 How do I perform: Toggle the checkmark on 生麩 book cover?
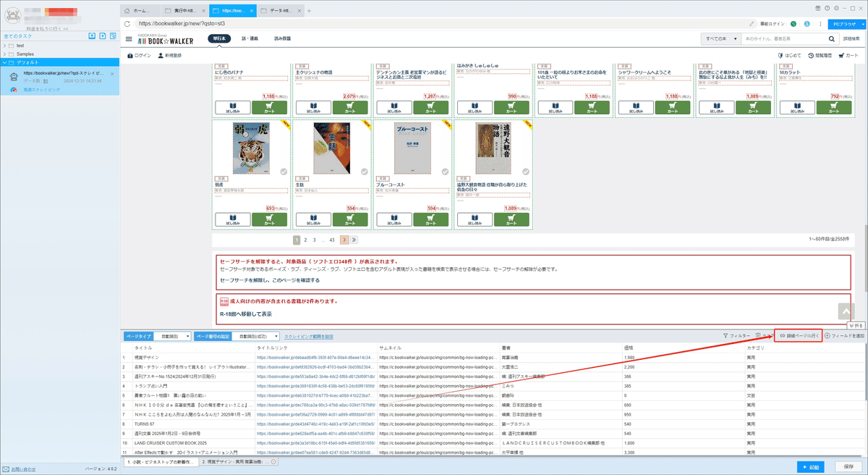pyautogui.click(x=365, y=172)
